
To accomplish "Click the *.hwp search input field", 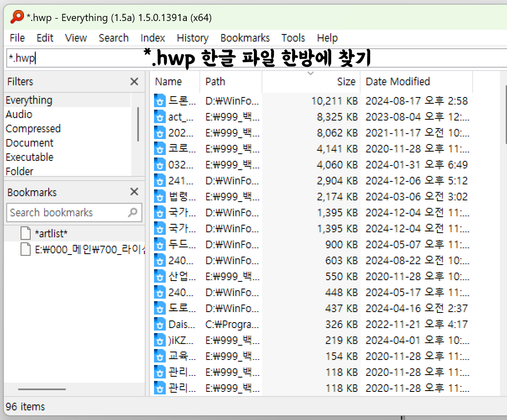I will (257, 58).
